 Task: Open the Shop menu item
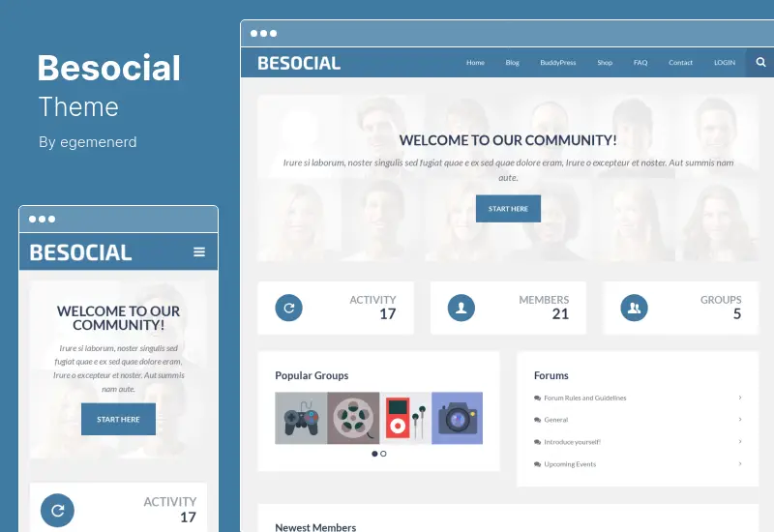[x=605, y=63]
